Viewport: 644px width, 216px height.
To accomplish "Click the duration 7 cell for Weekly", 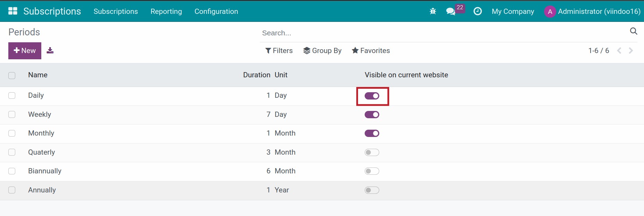I will pos(268,114).
